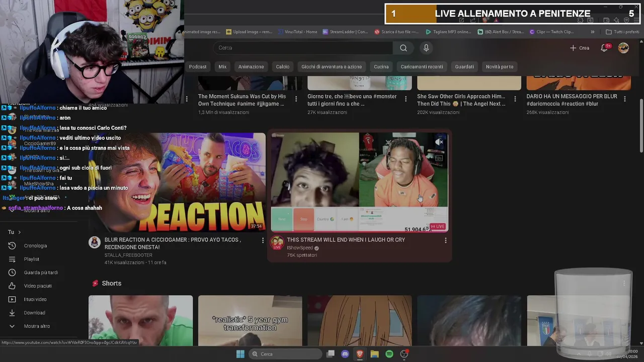Expand the Tu section chevron
The height and width of the screenshot is (362, 644).
[20, 232]
